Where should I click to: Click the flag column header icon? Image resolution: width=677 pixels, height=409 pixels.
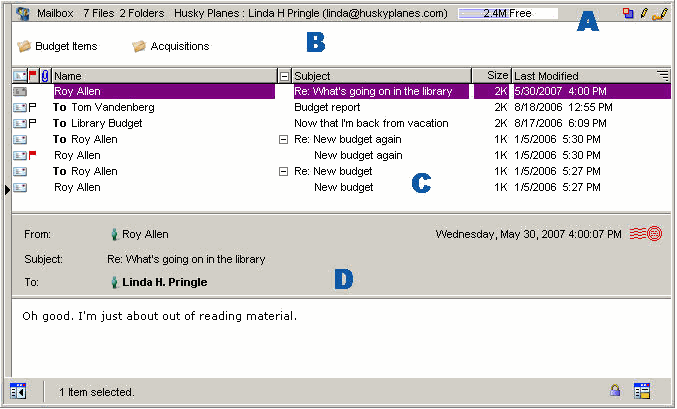click(33, 75)
